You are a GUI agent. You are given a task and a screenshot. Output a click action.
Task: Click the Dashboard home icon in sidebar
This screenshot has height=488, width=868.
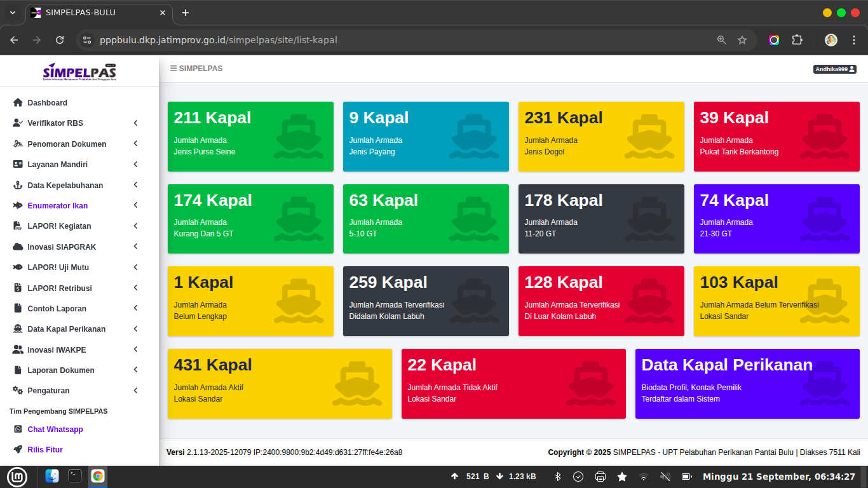pyautogui.click(x=18, y=103)
